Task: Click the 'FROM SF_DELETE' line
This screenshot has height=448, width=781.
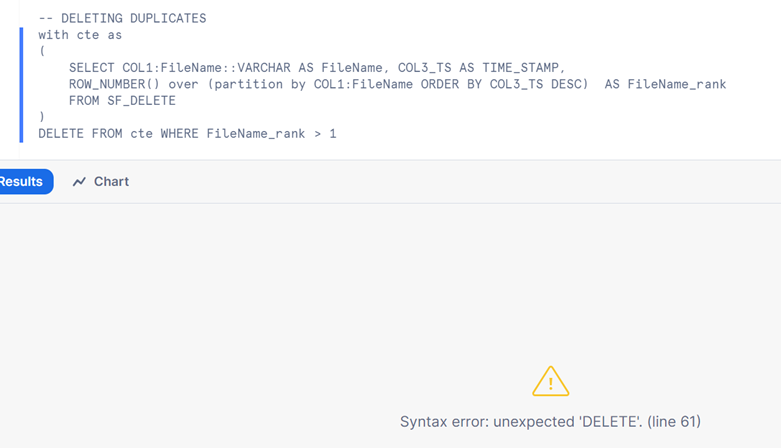Action: pos(122,101)
